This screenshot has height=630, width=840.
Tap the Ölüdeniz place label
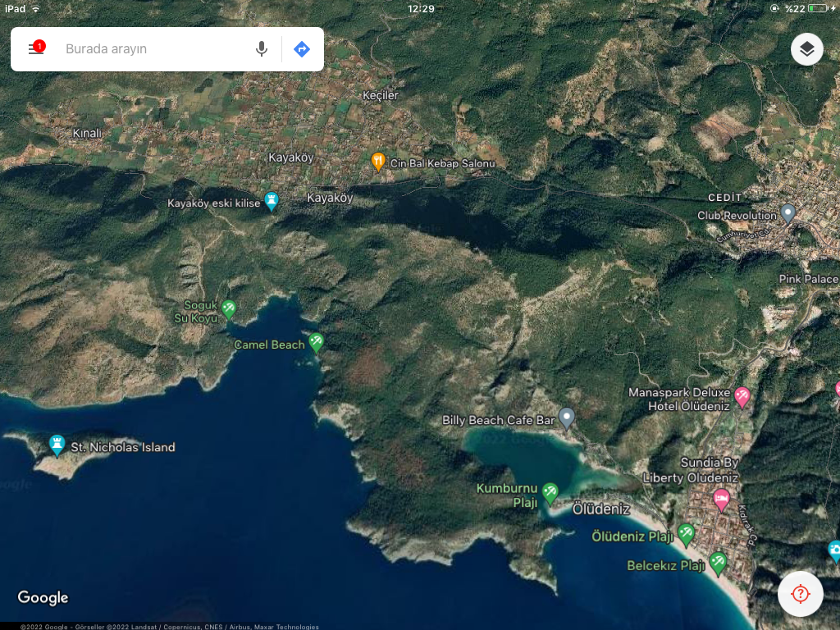click(601, 509)
